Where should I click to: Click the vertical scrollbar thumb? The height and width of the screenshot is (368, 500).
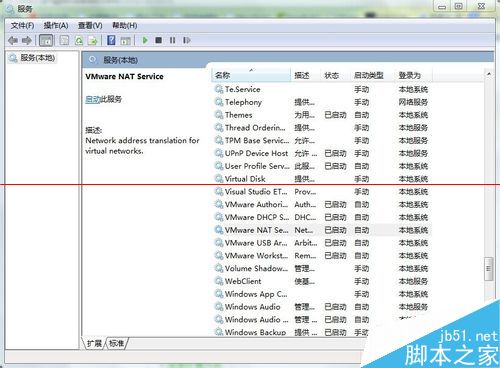point(489,269)
